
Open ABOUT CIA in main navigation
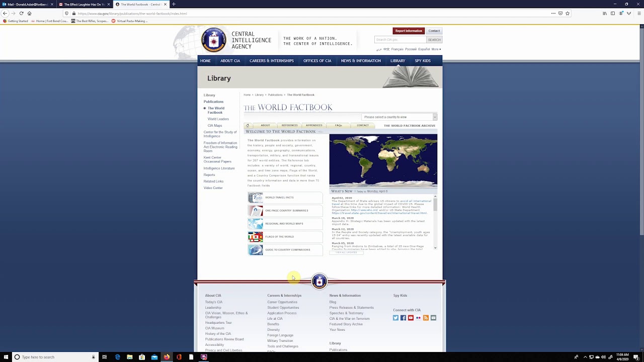pyautogui.click(x=230, y=61)
